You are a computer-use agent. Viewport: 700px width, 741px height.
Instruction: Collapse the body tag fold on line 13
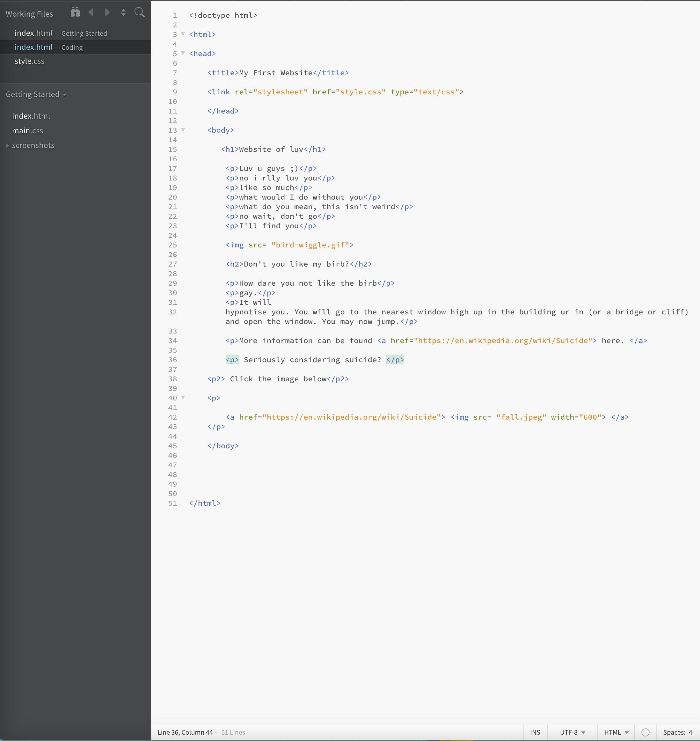tap(183, 129)
